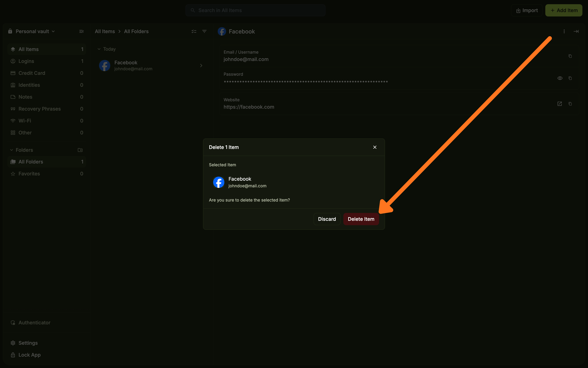
Task: Open website in browser icon
Action: pyautogui.click(x=560, y=104)
